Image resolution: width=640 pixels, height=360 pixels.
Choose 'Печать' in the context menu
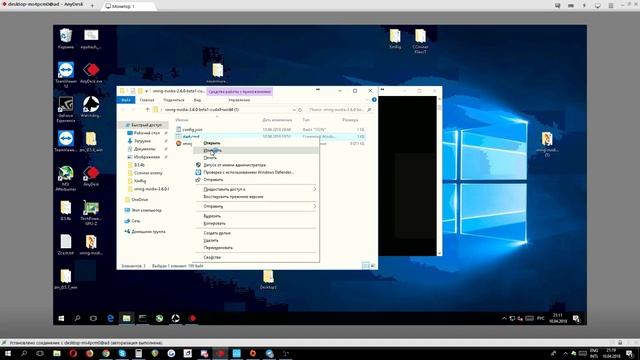(256, 158)
